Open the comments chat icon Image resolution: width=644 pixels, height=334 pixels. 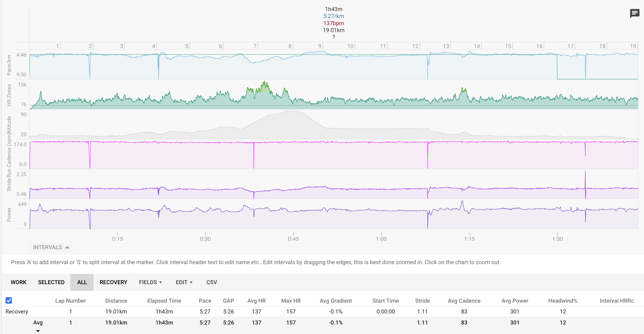(x=634, y=13)
